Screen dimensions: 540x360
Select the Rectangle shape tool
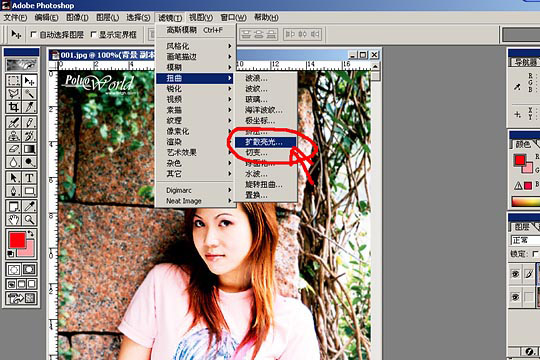[x=29, y=191]
